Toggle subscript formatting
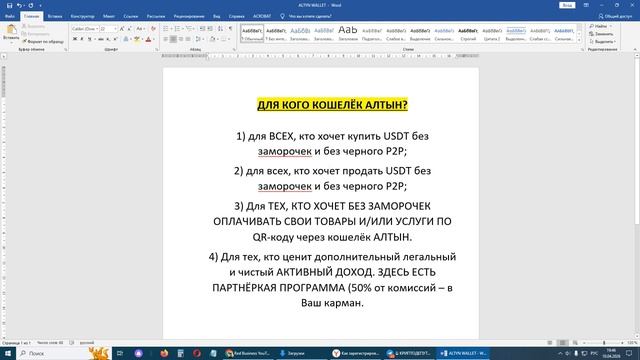 click(108, 39)
